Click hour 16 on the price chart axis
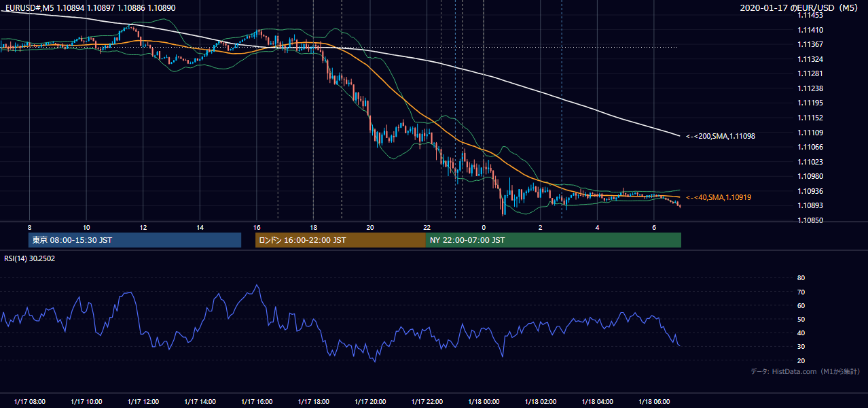 pos(257,227)
